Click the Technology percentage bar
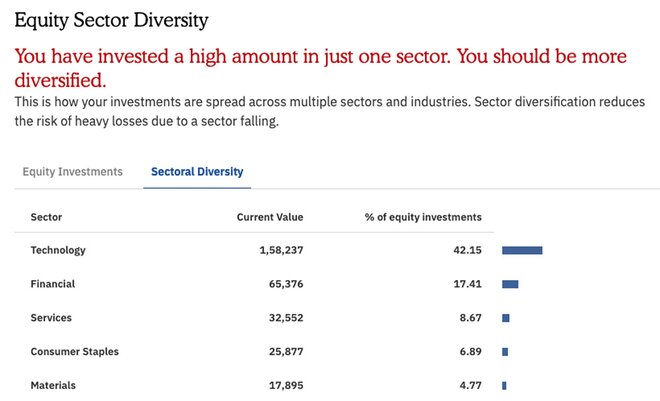The height and width of the screenshot is (401, 660). (x=522, y=250)
